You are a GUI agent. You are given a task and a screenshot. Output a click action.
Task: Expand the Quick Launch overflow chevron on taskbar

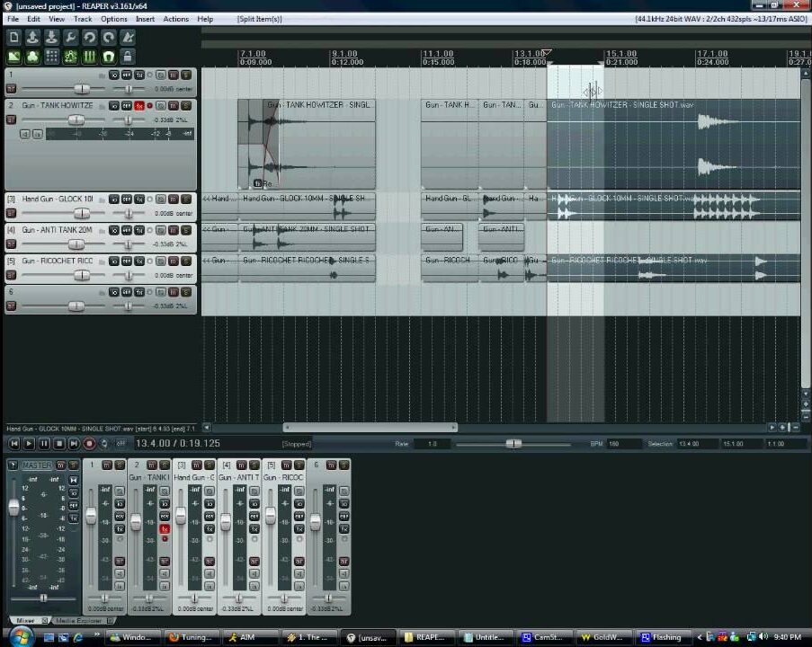[97, 634]
